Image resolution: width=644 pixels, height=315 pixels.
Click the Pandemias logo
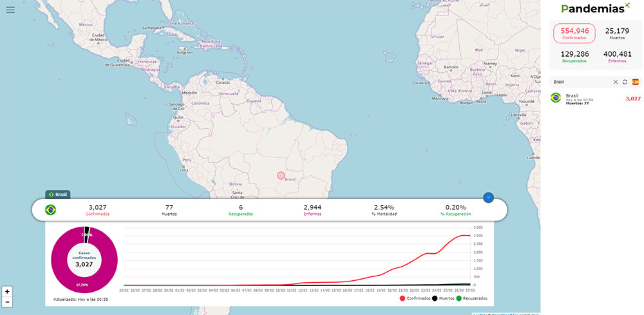click(592, 9)
